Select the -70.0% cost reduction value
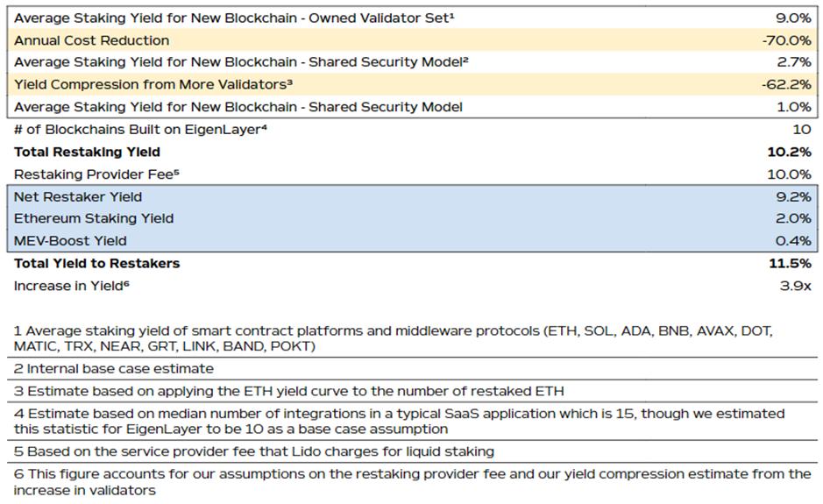The height and width of the screenshot is (504, 823). (x=786, y=40)
